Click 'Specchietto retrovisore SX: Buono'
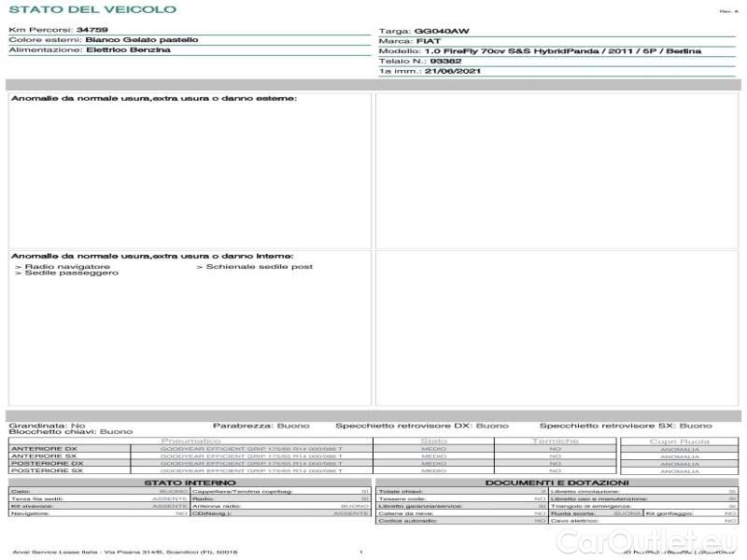The width and height of the screenshot is (747, 560). [x=626, y=426]
